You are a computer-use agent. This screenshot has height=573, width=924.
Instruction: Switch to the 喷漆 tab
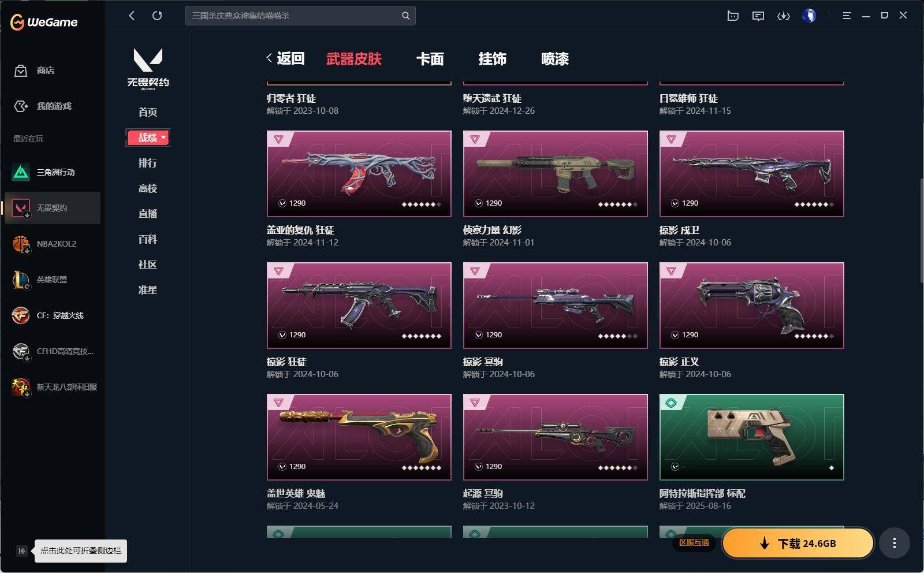pos(555,59)
